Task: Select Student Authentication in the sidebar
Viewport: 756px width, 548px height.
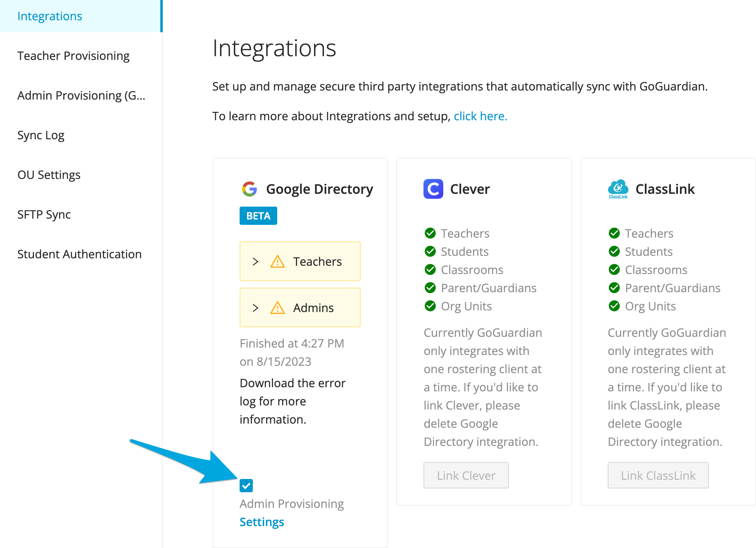Action: 79,254
